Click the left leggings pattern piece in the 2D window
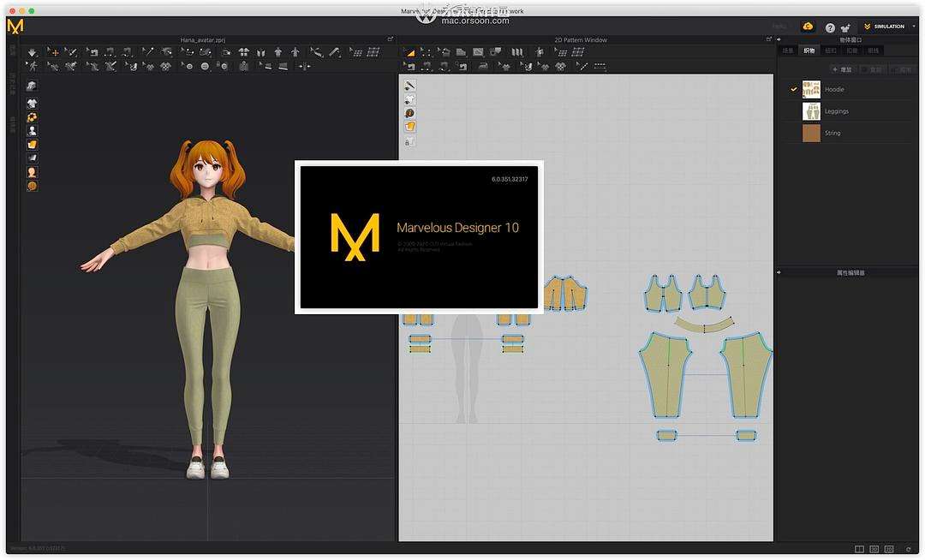Screen dimensions: 925x560 tap(665, 376)
